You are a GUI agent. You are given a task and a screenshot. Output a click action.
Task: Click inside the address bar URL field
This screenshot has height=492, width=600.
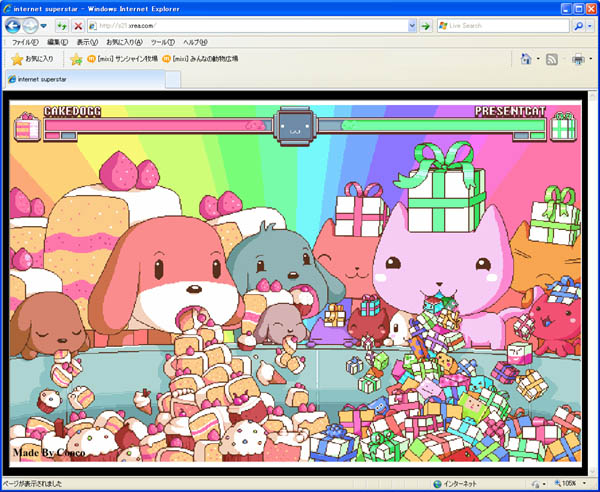(x=248, y=26)
